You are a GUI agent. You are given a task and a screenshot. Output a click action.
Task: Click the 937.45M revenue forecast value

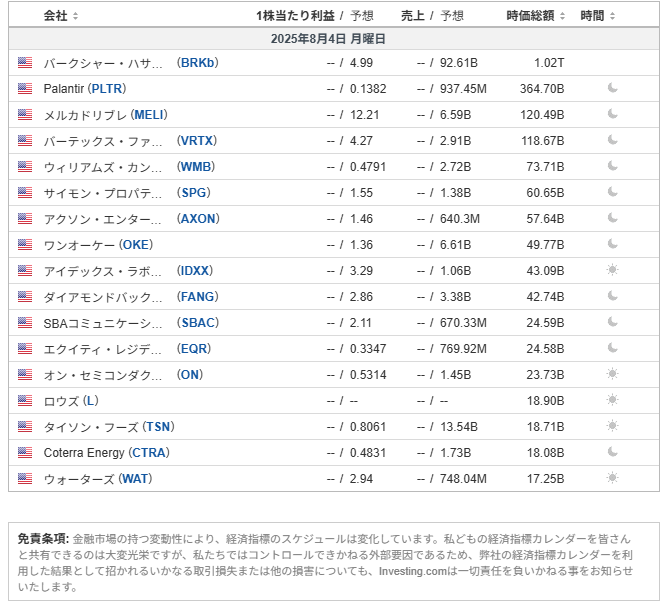[x=463, y=89]
